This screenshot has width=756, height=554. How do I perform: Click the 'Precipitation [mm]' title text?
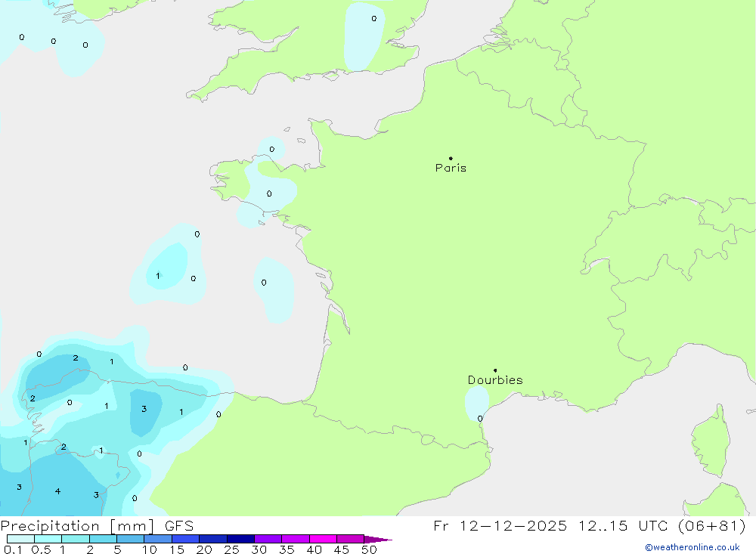pos(78,525)
